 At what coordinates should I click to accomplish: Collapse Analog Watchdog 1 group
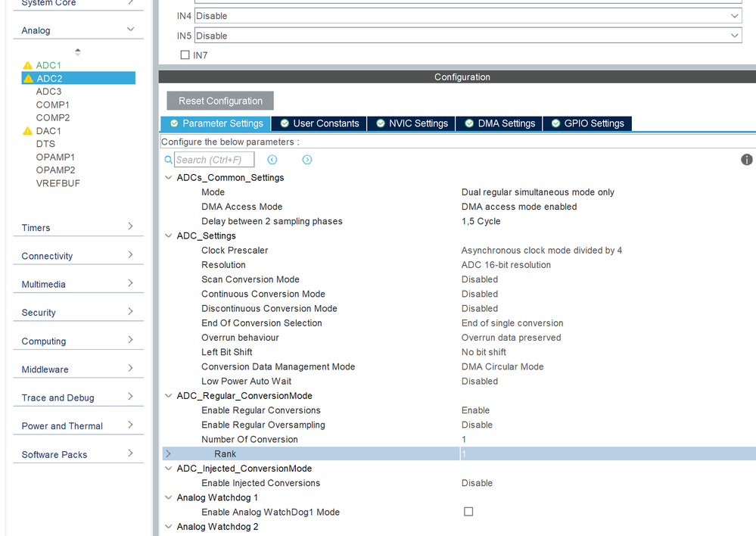168,497
